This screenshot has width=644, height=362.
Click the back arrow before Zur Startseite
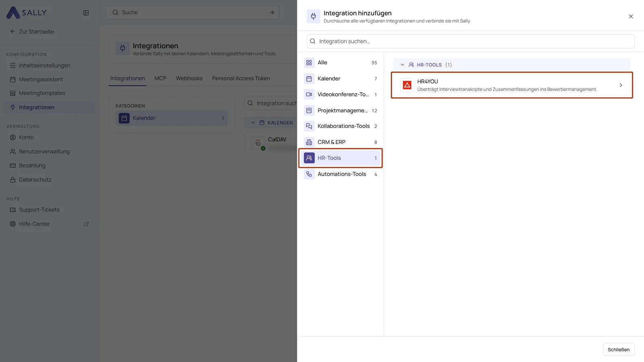(12, 31)
